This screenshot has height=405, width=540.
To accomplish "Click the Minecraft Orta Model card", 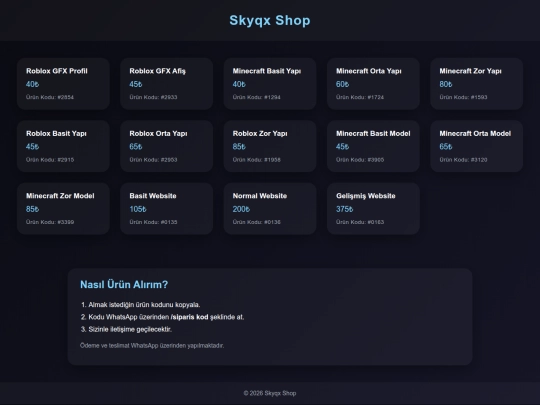I will (477, 146).
